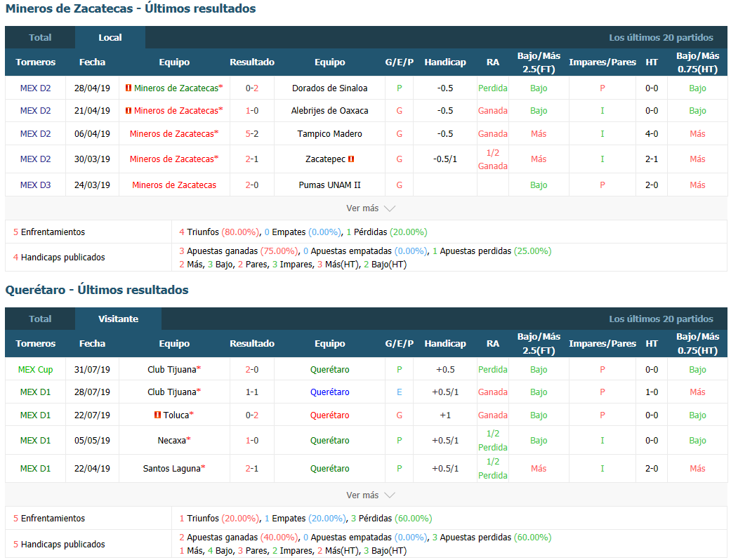Click Querétaro - Últimos resultados heading

97,290
